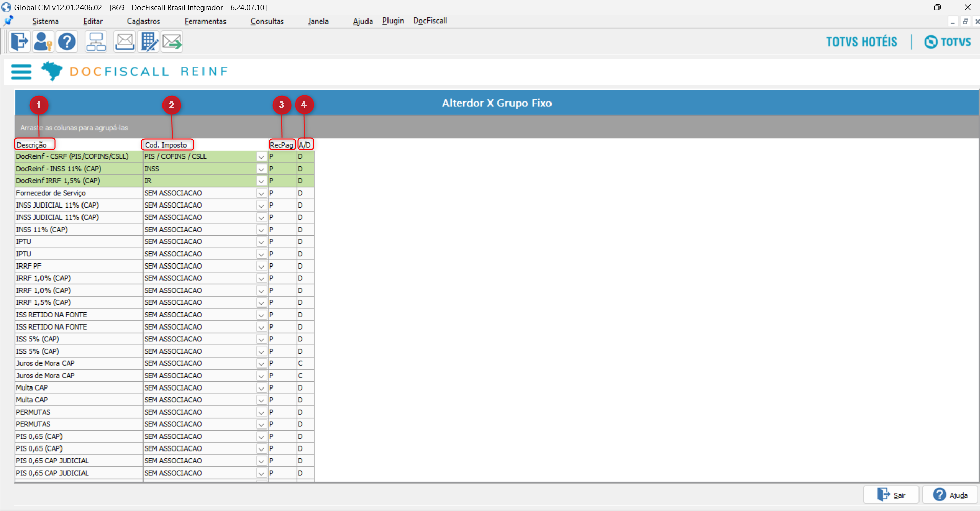Open the Janela menu

(318, 21)
